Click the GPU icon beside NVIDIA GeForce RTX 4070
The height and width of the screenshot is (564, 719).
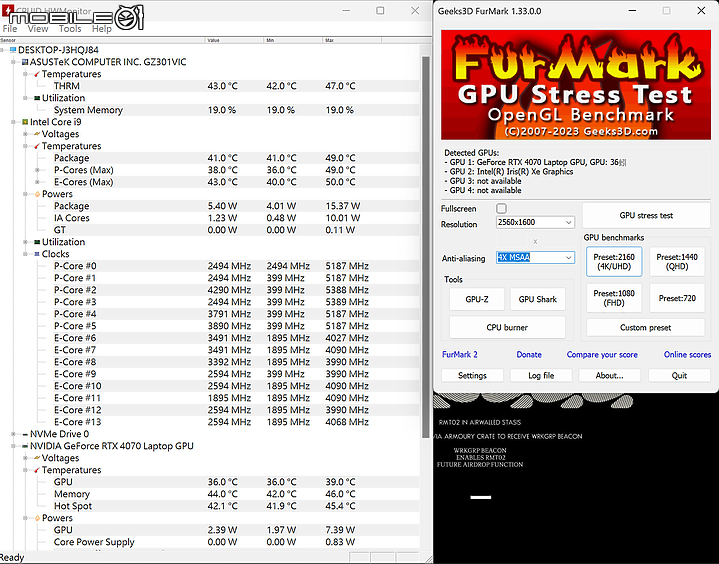coord(25,446)
